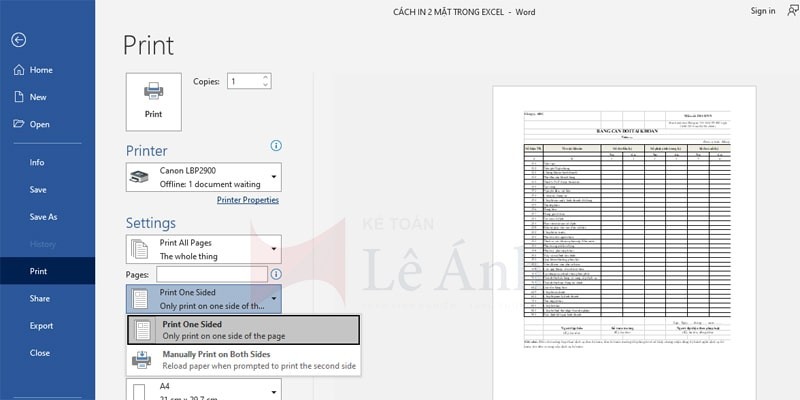Increase copies with the up spinner arrow
Viewport: 800px width, 400px height.
265,78
